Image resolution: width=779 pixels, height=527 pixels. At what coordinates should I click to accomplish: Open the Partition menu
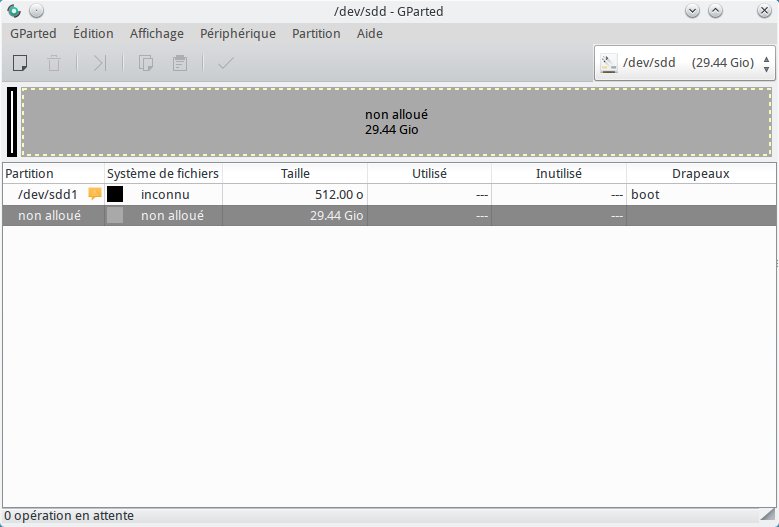pos(316,33)
